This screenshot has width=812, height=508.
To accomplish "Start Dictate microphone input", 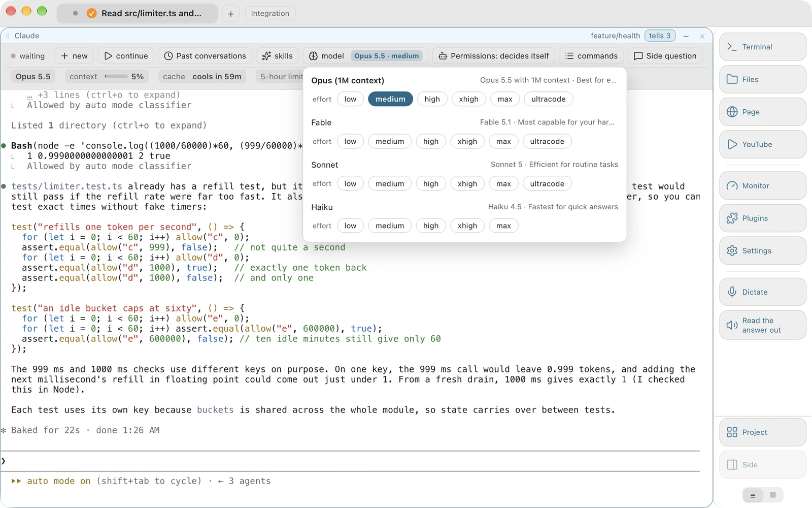I will pos(762,292).
